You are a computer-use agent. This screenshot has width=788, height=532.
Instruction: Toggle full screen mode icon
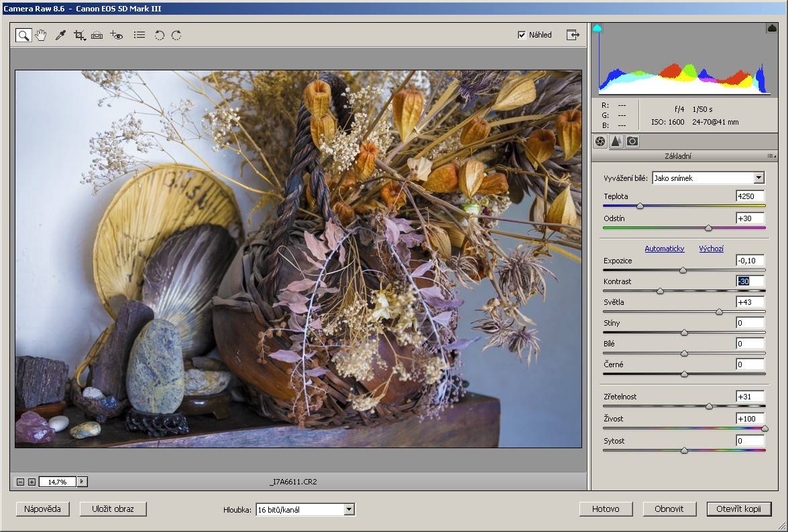(x=572, y=35)
